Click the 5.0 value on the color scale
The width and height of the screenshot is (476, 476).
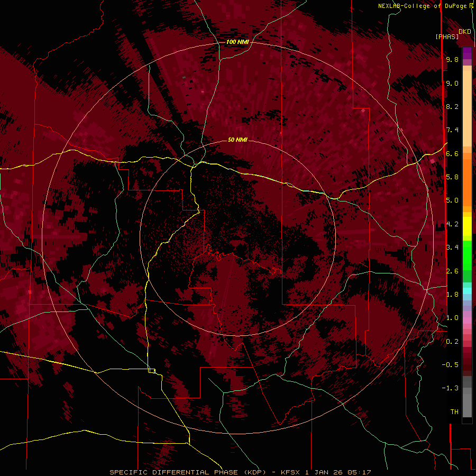(452, 200)
